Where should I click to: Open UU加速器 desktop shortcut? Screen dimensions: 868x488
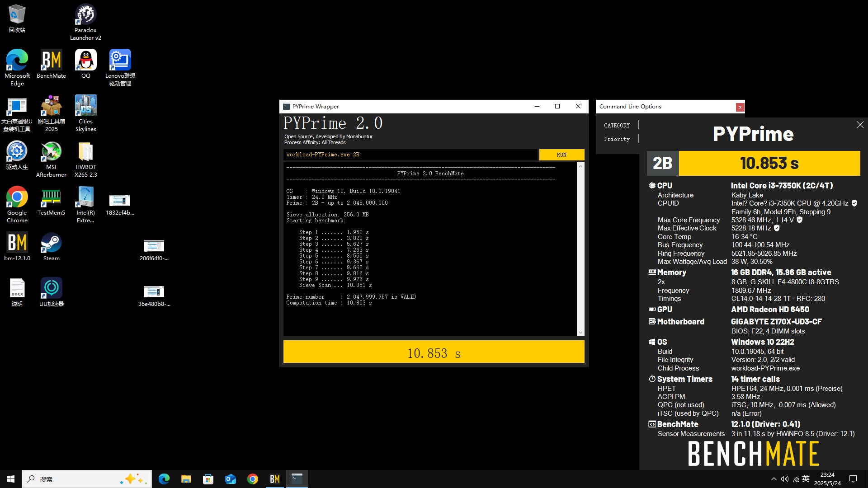click(51, 292)
